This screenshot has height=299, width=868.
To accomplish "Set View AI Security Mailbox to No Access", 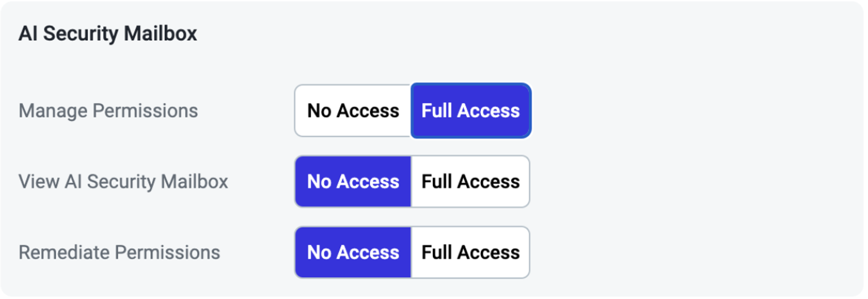I will pos(353,181).
